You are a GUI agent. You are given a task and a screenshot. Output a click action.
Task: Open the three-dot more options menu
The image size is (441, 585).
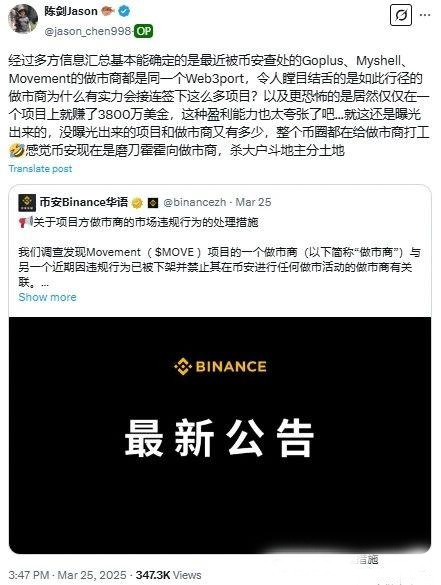pos(425,15)
